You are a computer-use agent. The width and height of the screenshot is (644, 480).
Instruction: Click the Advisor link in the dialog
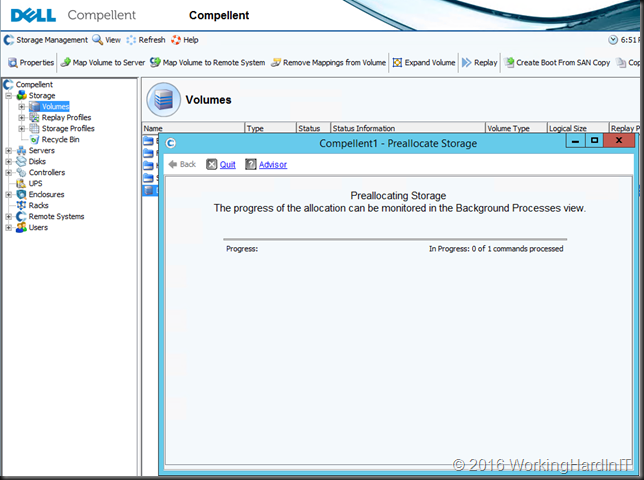[x=273, y=165]
